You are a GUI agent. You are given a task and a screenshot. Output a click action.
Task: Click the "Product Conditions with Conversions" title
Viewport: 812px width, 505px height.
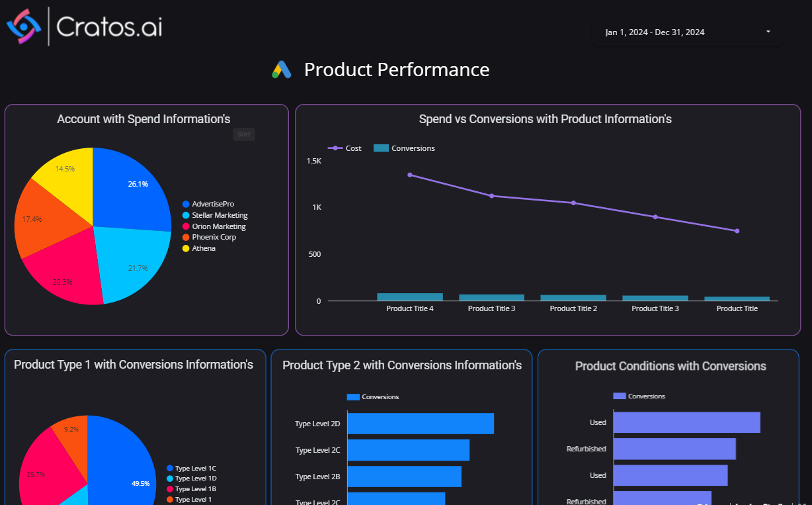pyautogui.click(x=670, y=366)
